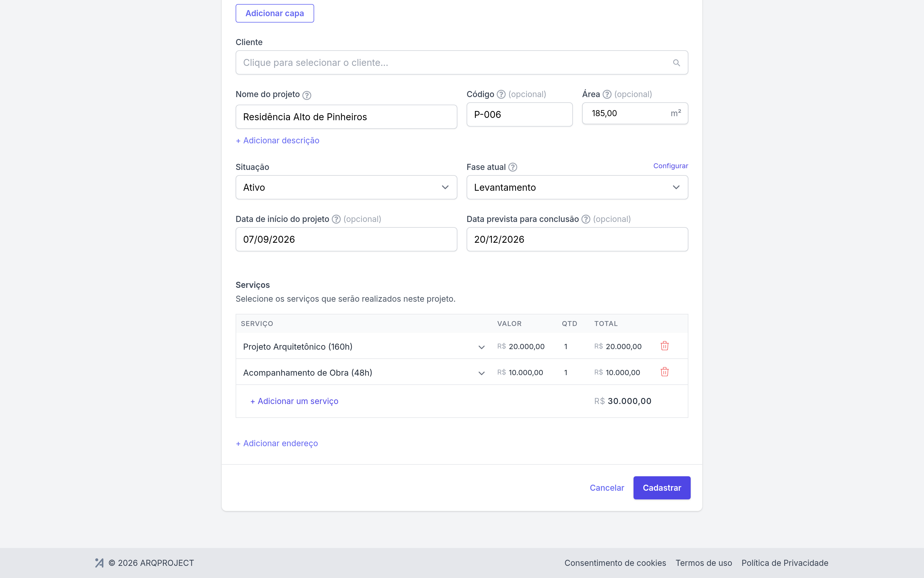Click the Cliente selection field
924x578 pixels.
[462, 63]
